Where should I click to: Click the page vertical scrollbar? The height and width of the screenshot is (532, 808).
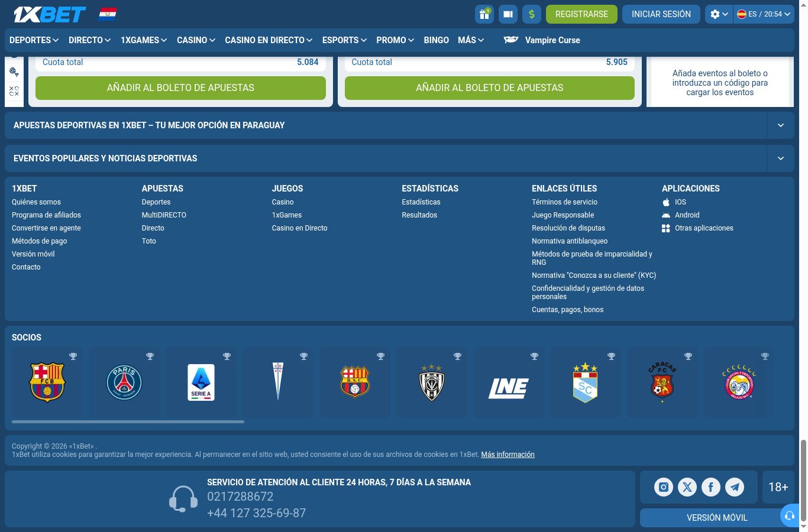pos(803,479)
